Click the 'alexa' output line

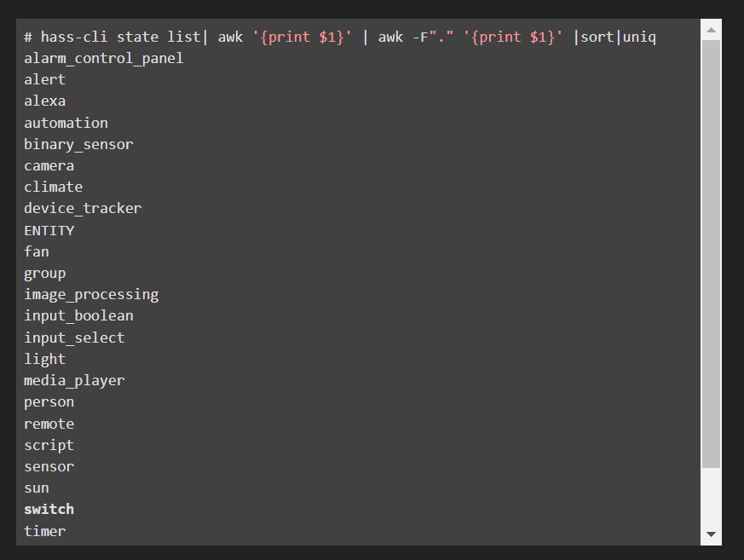pyautogui.click(x=44, y=101)
